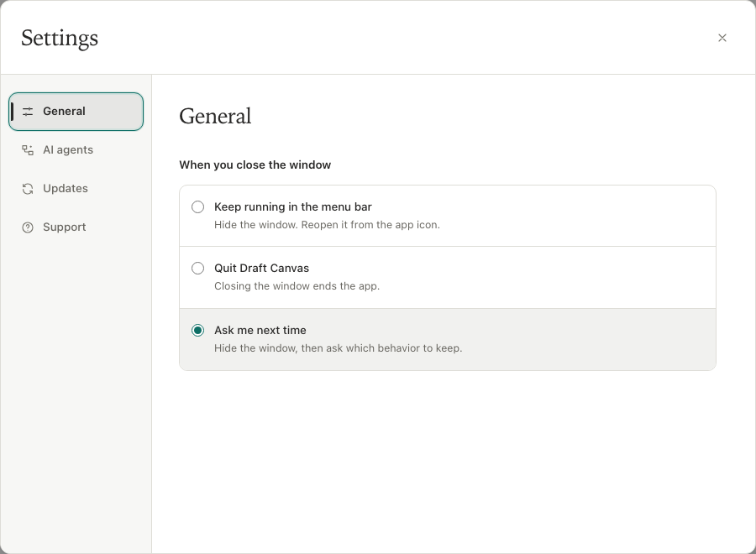Click the 'When you close the window' heading
The image size is (756, 554).
(255, 165)
